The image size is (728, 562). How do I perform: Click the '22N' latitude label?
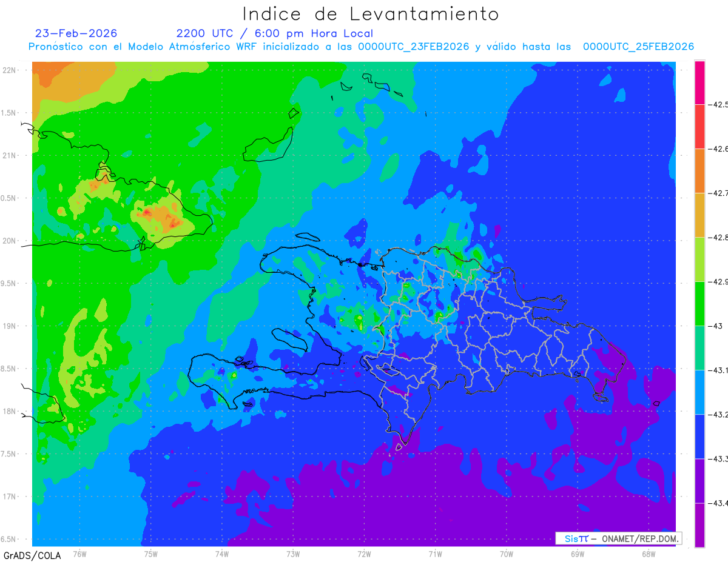pos(9,70)
